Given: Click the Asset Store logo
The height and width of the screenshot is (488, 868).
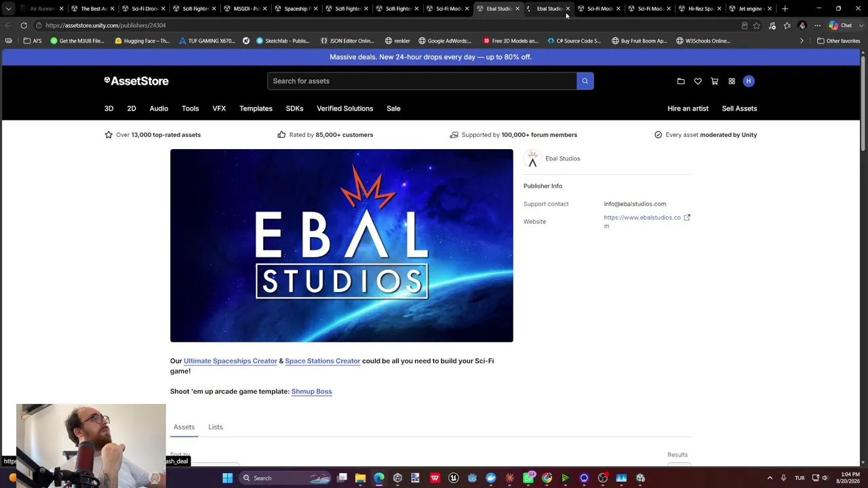Looking at the screenshot, I should tap(136, 81).
